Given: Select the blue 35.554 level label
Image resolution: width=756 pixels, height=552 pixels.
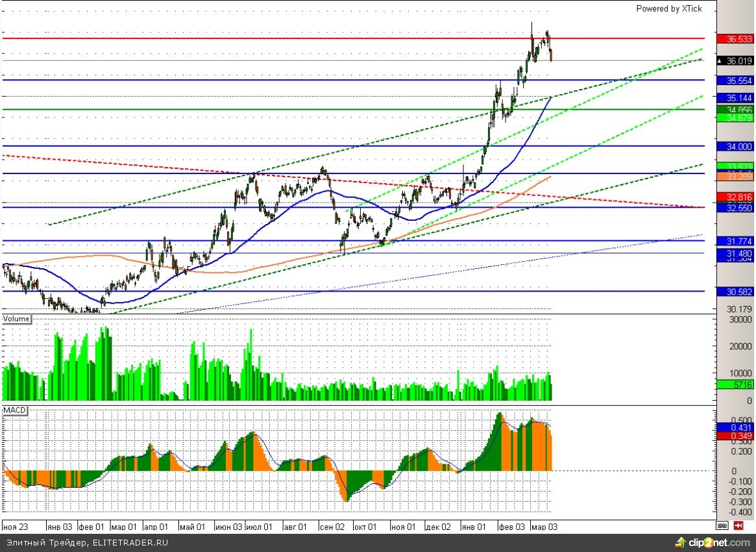Looking at the screenshot, I should 735,81.
